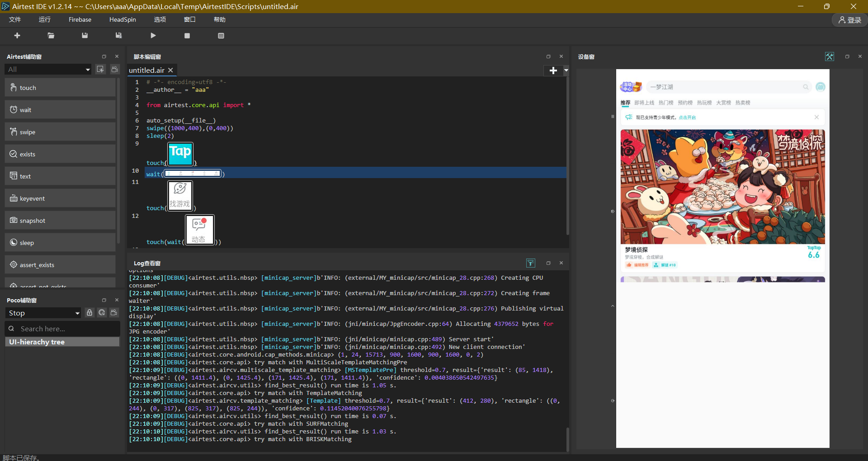Insert a text command
The height and width of the screenshot is (461, 868).
[x=60, y=176]
